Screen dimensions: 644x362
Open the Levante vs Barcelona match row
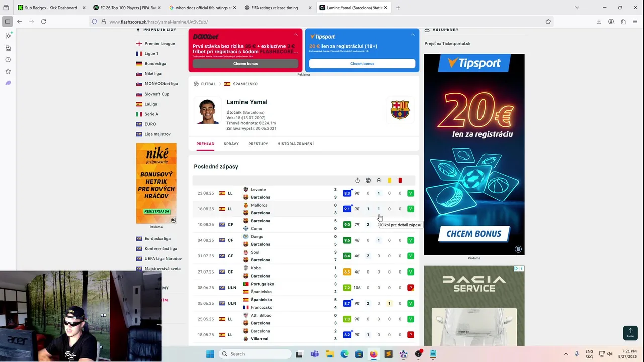(x=304, y=193)
